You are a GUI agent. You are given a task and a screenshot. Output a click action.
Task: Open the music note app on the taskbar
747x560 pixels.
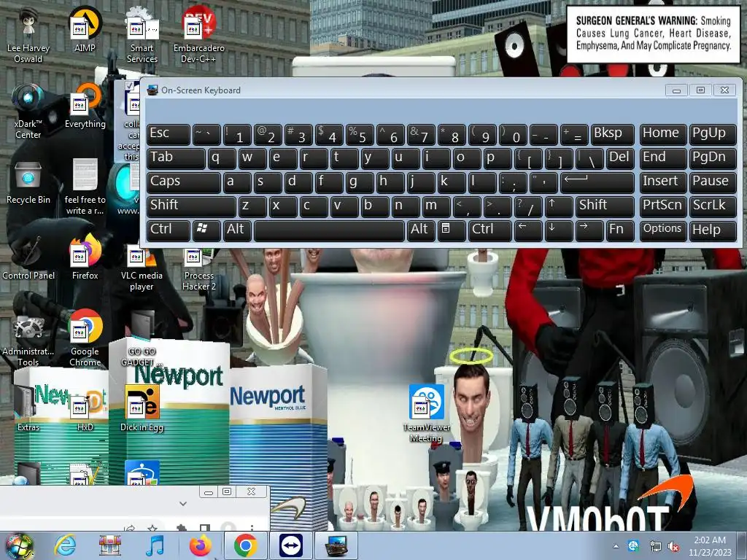point(155,545)
